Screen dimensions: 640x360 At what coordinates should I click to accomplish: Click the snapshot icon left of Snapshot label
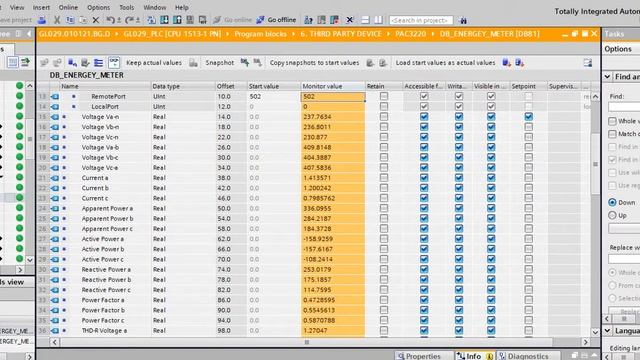[x=193, y=62]
